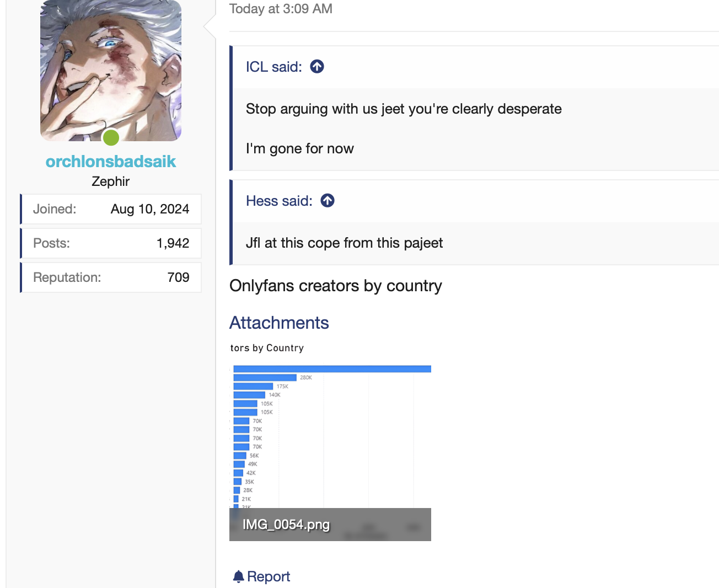The image size is (719, 588).
Task: Click the Joined: label
Action: 55,209
